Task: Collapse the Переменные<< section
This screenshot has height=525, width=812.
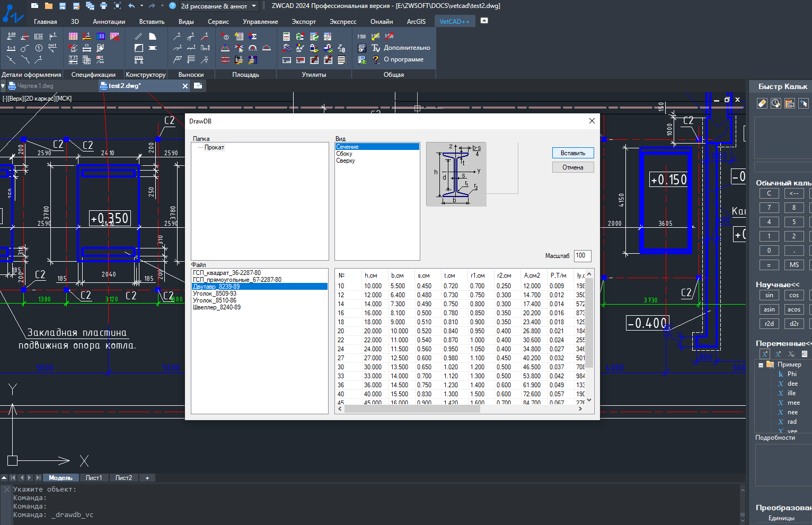Action: pos(783,343)
